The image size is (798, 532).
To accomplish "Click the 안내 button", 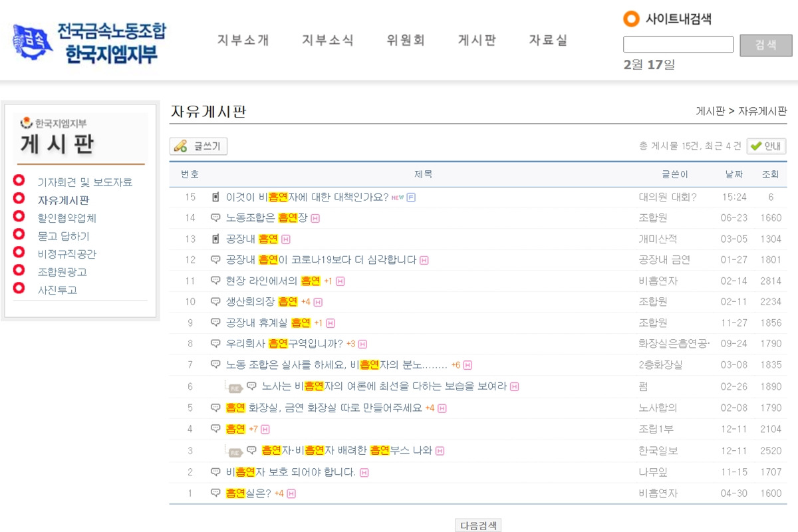I will 766,146.
